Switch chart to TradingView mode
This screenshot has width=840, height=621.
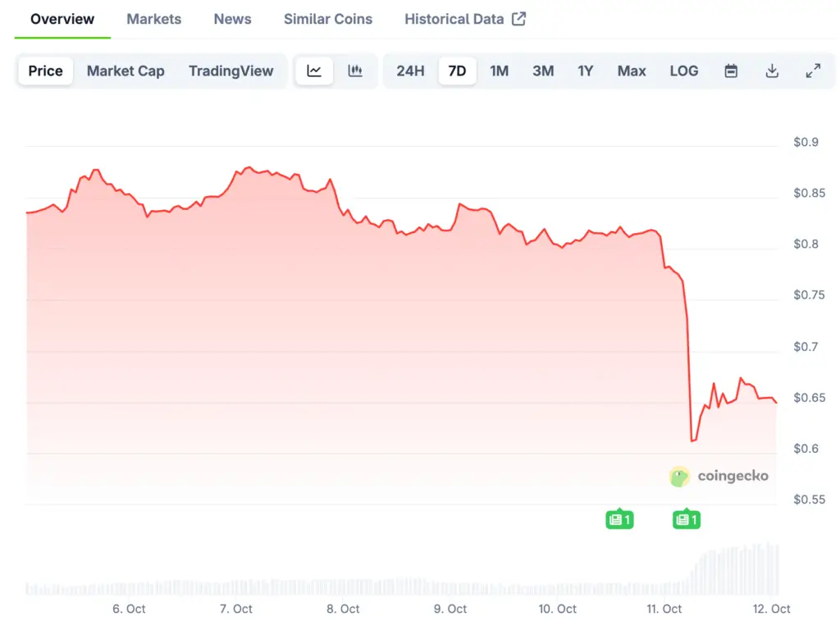[x=231, y=71]
